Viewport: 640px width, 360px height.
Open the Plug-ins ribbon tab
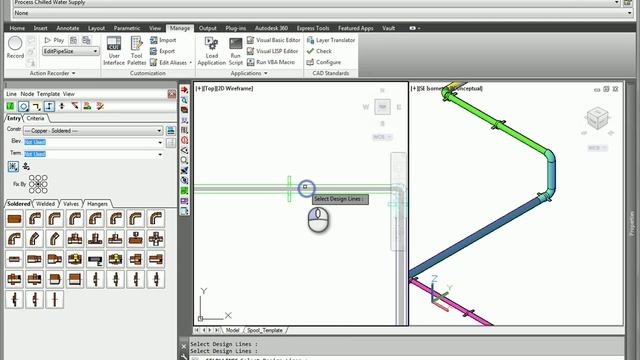click(x=236, y=28)
